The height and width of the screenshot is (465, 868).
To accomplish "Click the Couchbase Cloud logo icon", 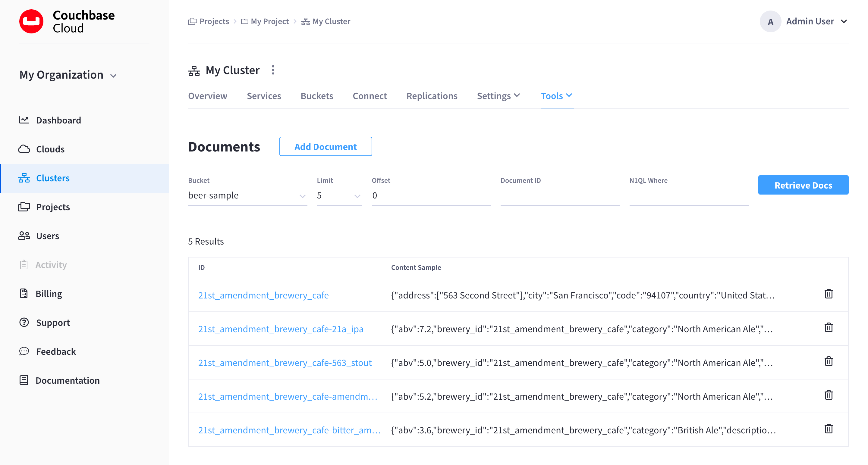I will (31, 22).
